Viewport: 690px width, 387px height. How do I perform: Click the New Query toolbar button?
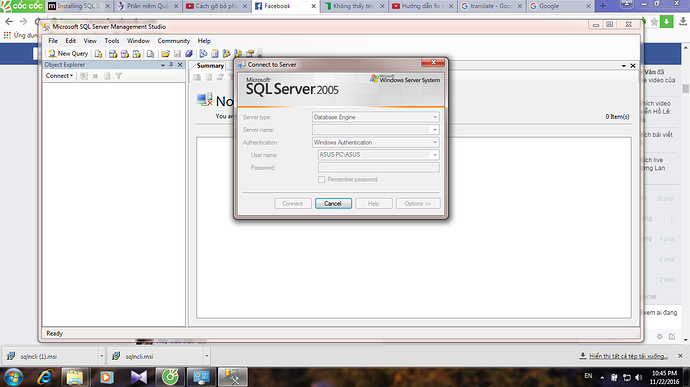point(68,54)
